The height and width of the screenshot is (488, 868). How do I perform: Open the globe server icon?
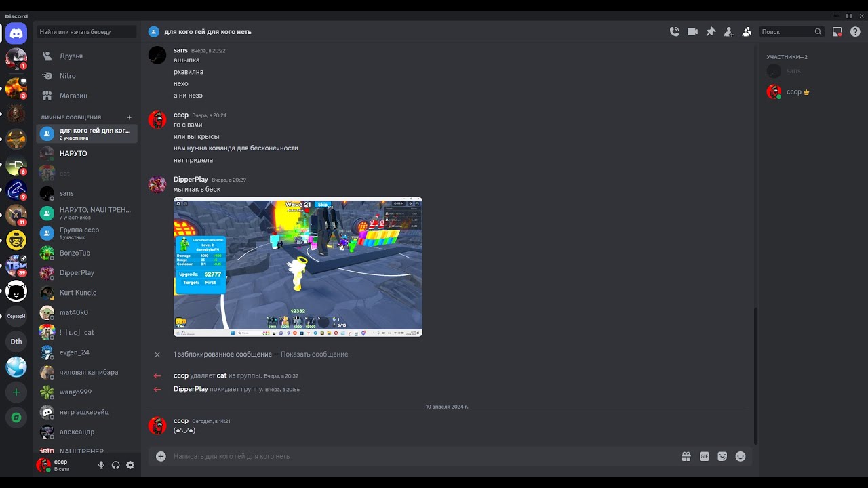[x=16, y=367]
